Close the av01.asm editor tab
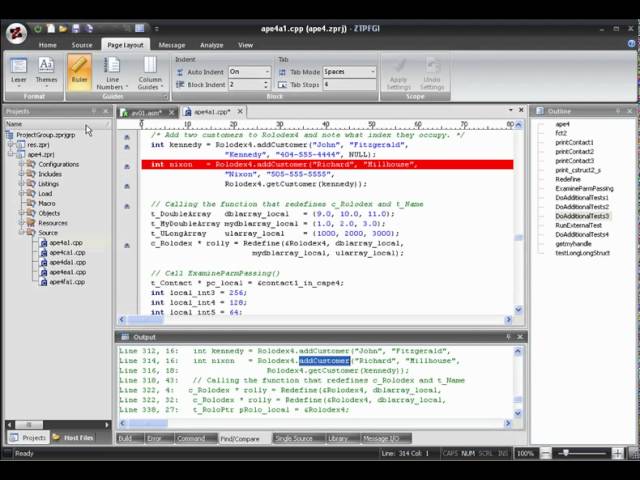Screen dimensions: 640x480 pos(171,112)
